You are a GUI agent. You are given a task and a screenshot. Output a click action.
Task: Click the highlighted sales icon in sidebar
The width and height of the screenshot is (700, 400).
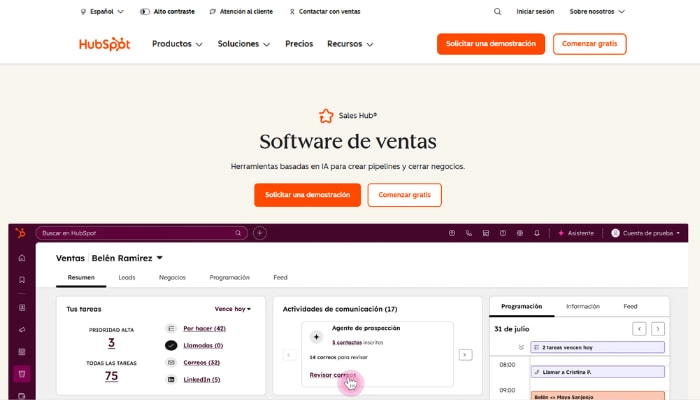click(x=22, y=374)
